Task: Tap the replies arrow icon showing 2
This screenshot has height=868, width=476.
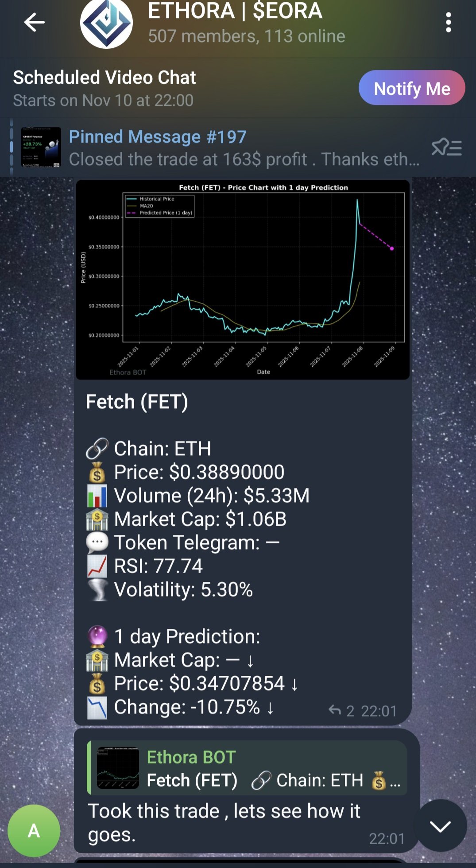Action: (x=335, y=711)
